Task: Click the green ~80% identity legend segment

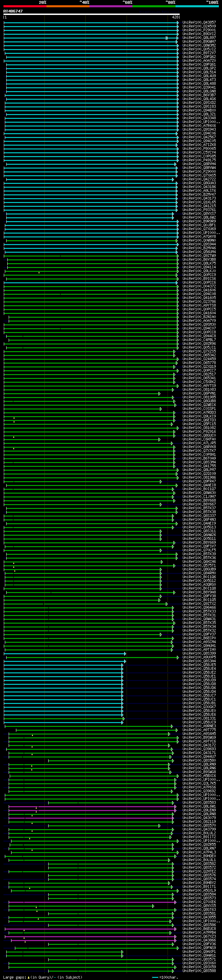Action: pyautogui.click(x=154, y=7)
